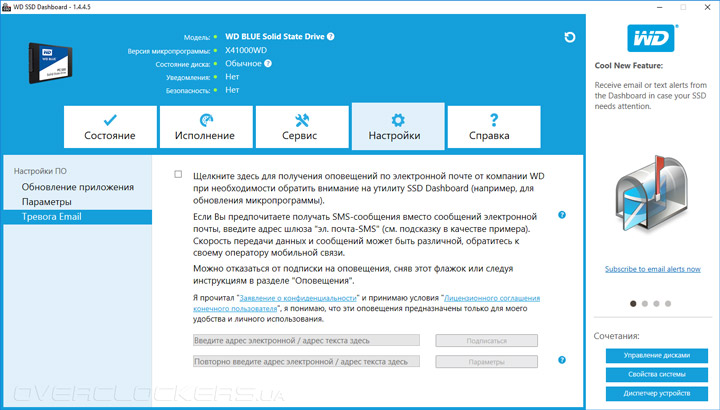Select the first carousel dot
This screenshot has width=720, height=410.
(x=633, y=303)
